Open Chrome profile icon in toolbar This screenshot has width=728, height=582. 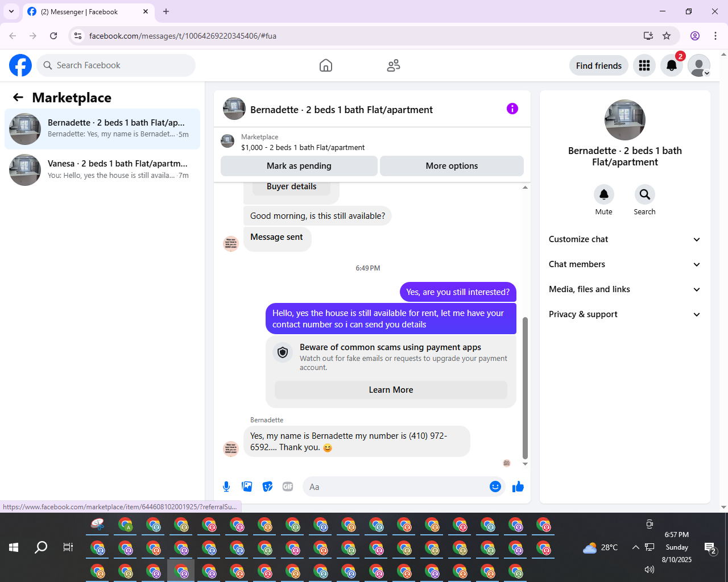[x=695, y=36]
